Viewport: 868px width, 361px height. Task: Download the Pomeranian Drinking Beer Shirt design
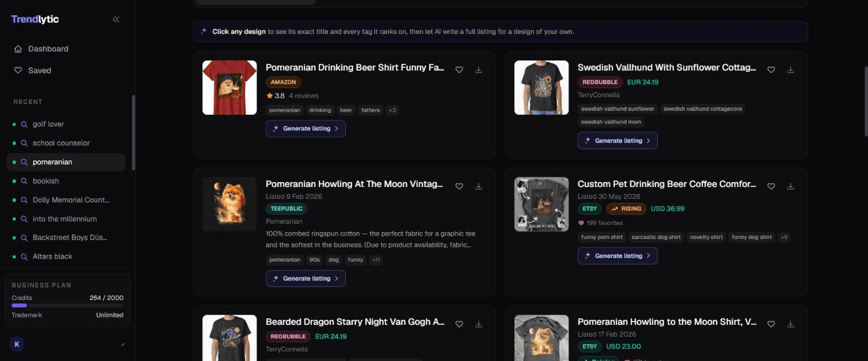[479, 69]
